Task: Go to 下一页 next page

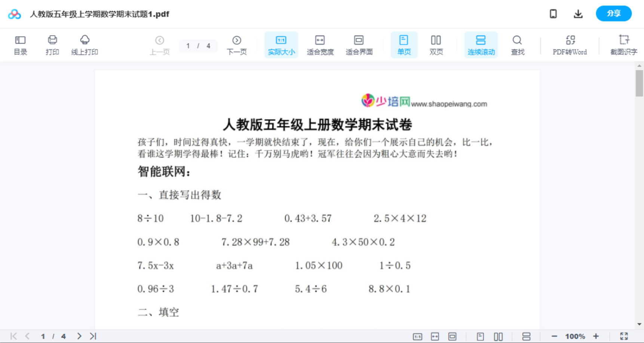Action: 237,45
